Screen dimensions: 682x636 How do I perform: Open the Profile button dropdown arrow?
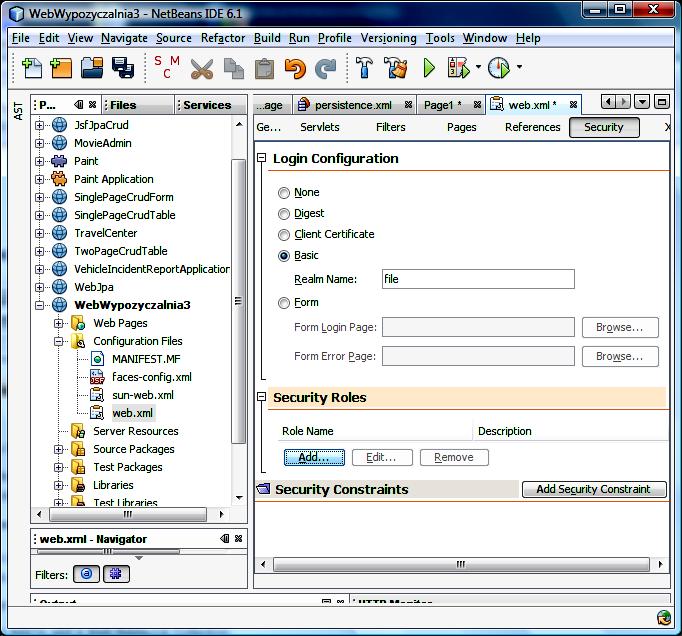[519, 67]
